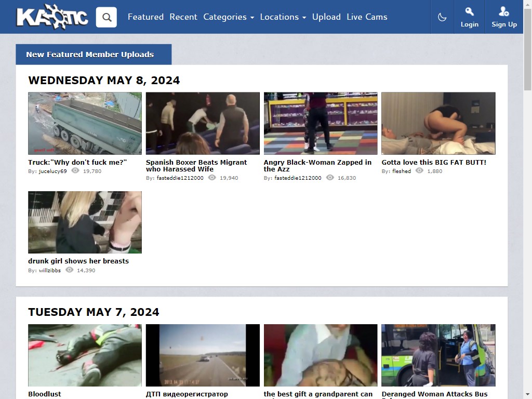Image resolution: width=532 pixels, height=399 pixels.
Task: Open Live Cams link
Action: [367, 17]
